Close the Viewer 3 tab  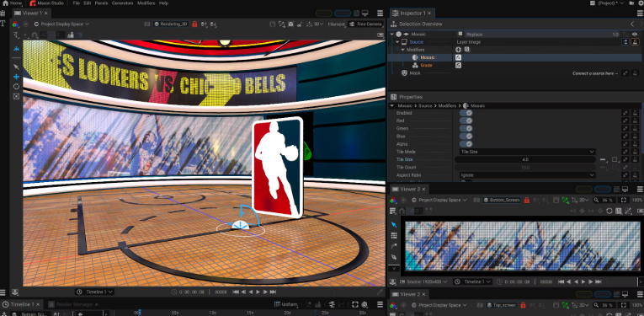point(423,189)
